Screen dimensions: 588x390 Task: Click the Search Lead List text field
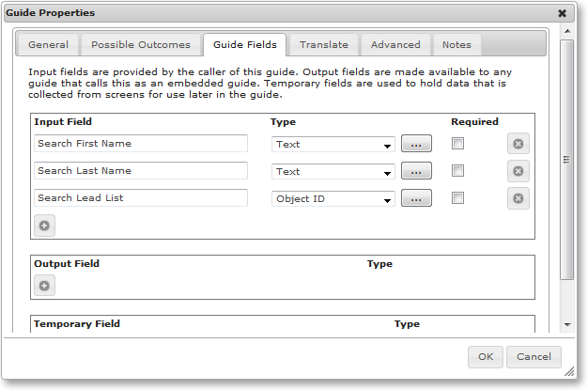click(x=141, y=197)
